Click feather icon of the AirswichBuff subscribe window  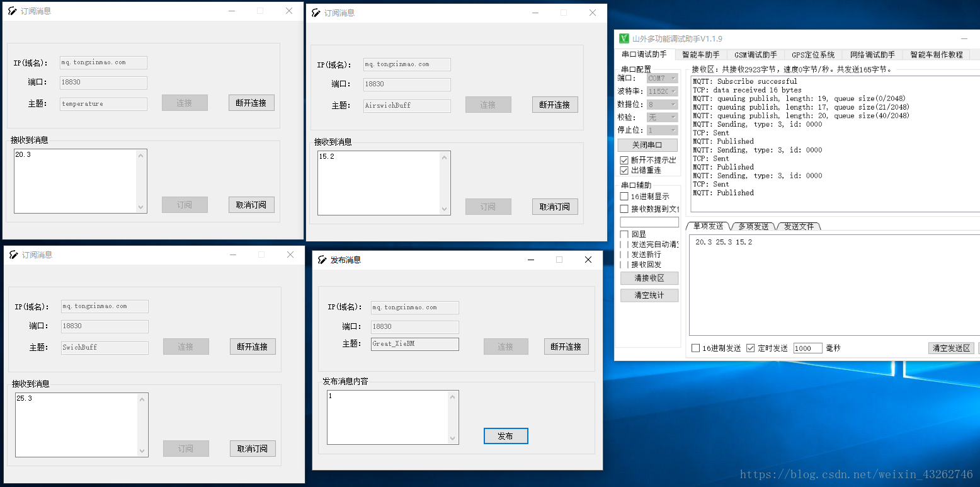pyautogui.click(x=316, y=13)
